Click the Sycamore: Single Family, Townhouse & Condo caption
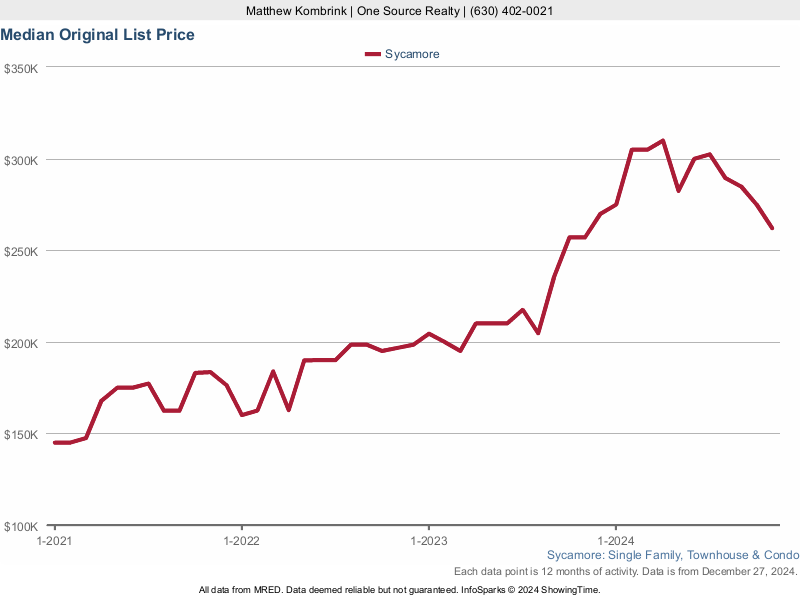The width and height of the screenshot is (800, 600). 673,555
